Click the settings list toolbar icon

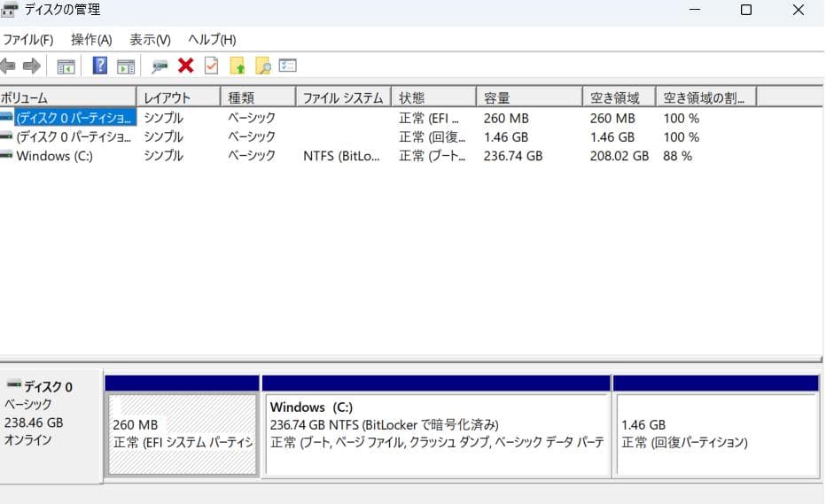(288, 66)
